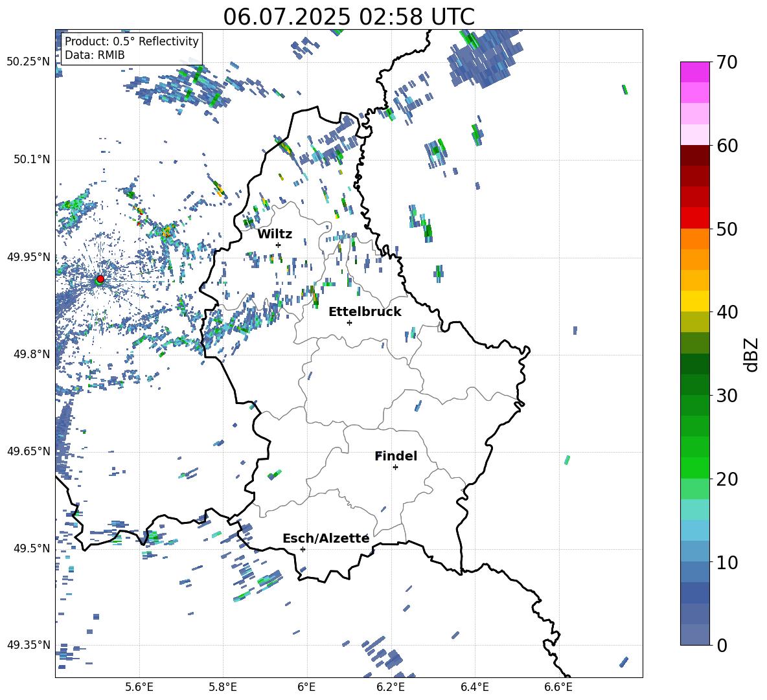The width and height of the screenshot is (767, 700).
Task: Click the 49.65°N latitude label
Action: tap(29, 451)
